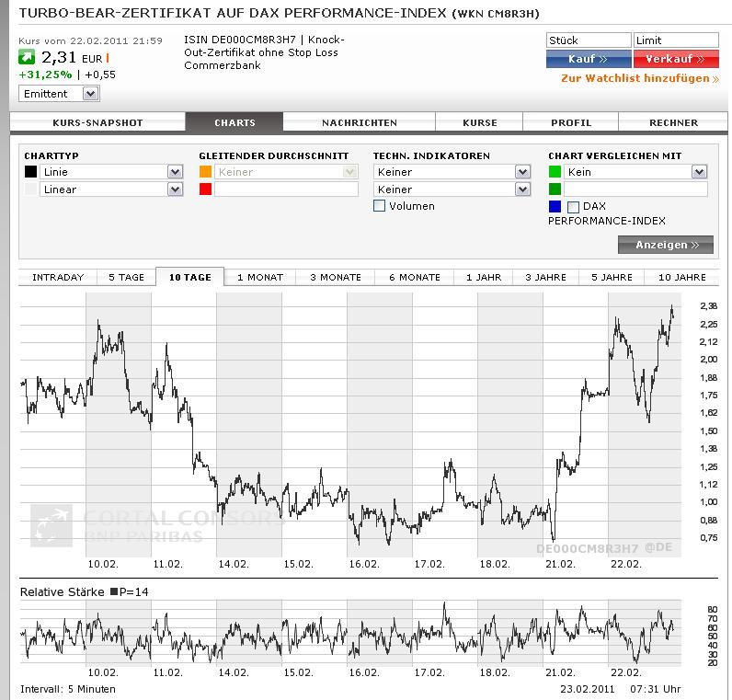Select the 5 Jahre time range

612,278
